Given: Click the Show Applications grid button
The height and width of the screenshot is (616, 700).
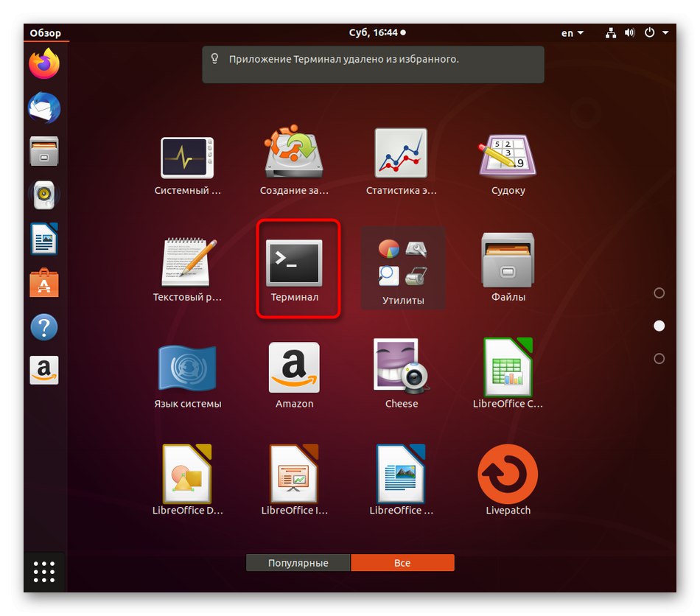Looking at the screenshot, I should click(44, 571).
